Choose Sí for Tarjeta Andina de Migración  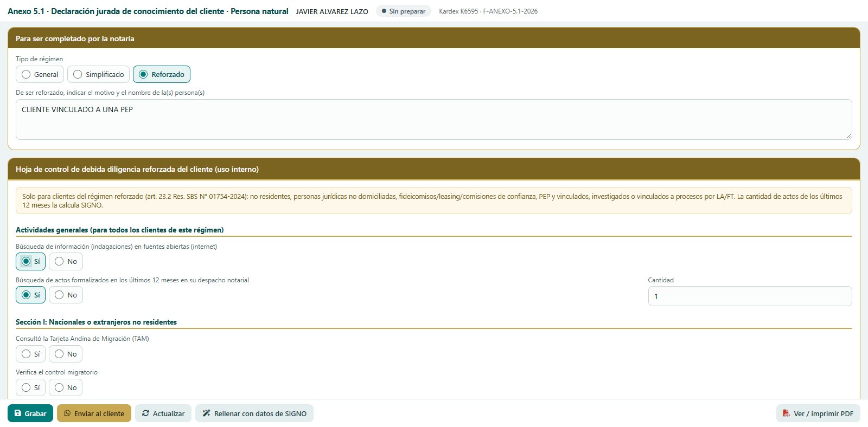pyautogui.click(x=30, y=354)
